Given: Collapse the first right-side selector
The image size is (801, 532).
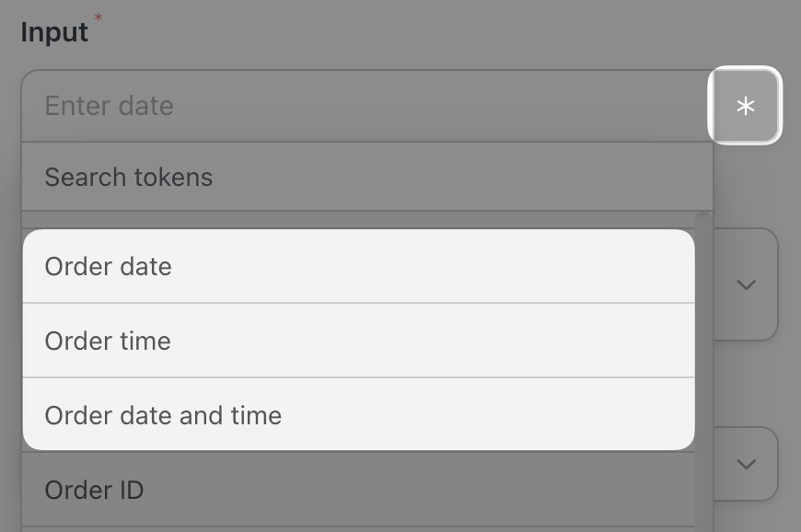Looking at the screenshot, I should [746, 284].
